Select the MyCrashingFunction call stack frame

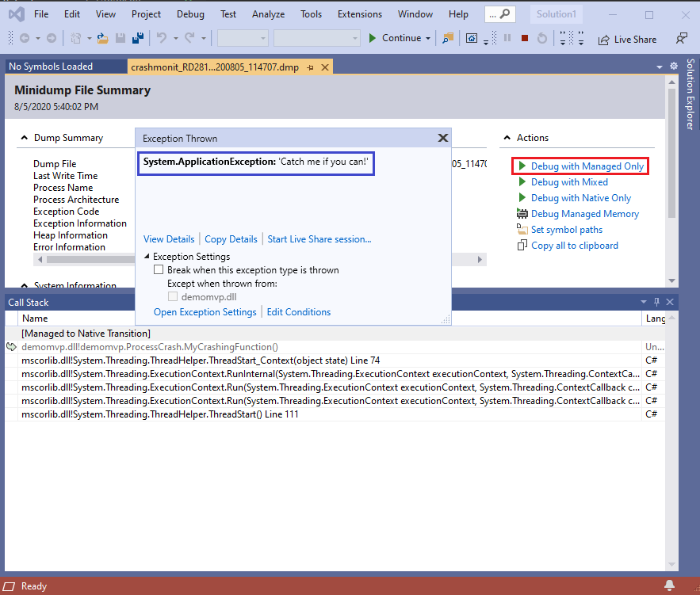pos(151,346)
